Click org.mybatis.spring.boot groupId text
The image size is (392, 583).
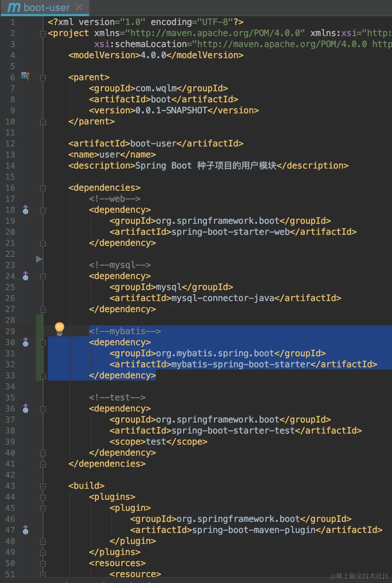[x=215, y=353]
